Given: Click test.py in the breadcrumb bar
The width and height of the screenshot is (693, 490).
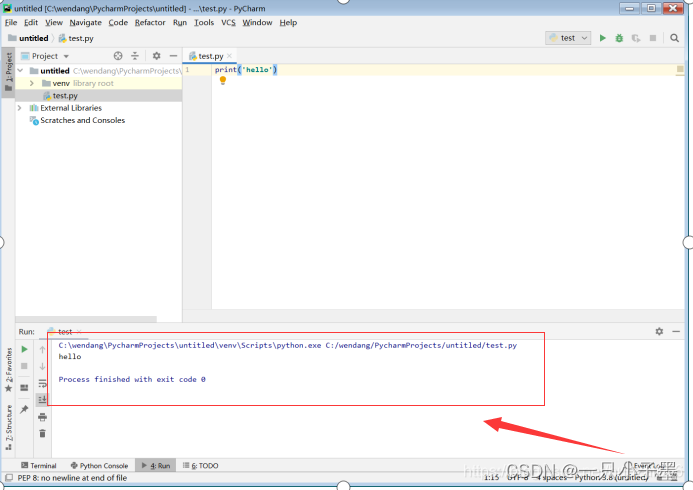Looking at the screenshot, I should (x=76, y=38).
